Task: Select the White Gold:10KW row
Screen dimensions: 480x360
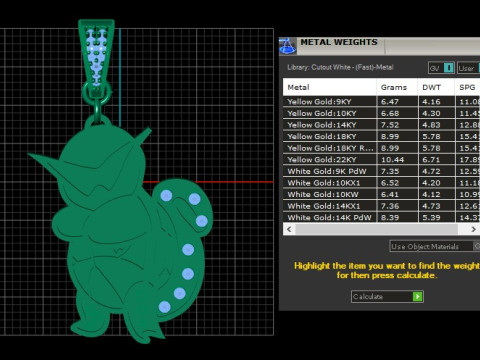Action: coord(381,194)
